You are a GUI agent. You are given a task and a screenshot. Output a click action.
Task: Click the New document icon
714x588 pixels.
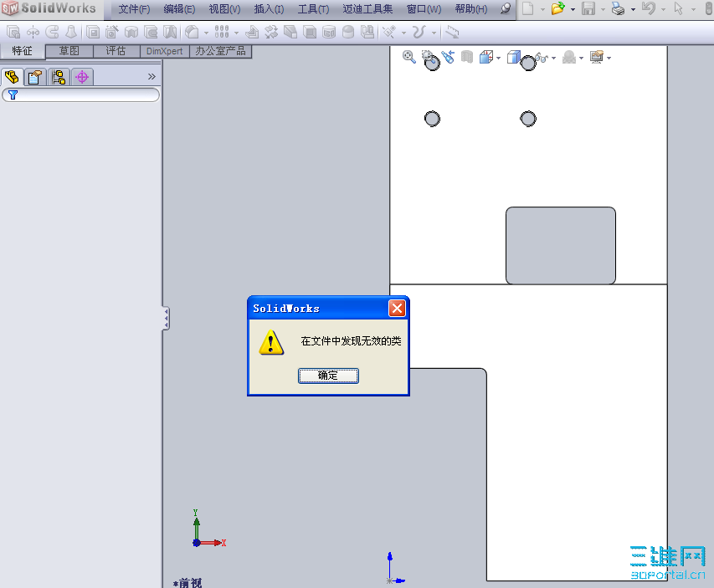528,8
